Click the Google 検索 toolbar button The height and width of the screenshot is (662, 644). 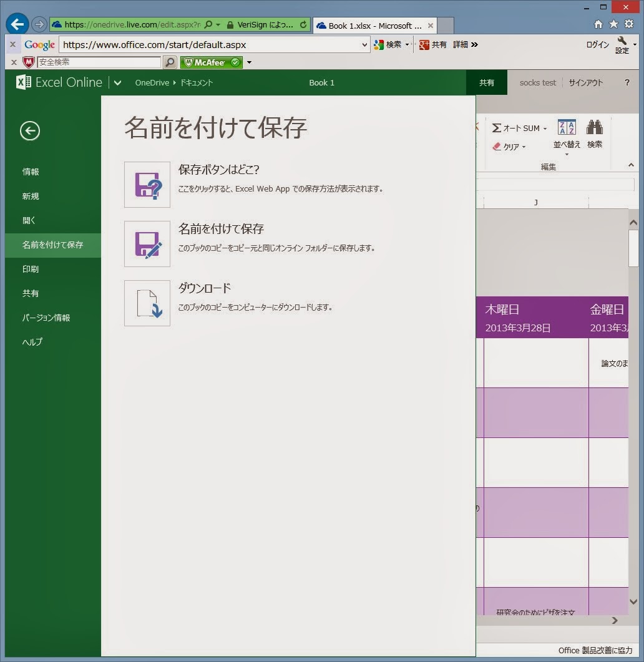pos(388,45)
